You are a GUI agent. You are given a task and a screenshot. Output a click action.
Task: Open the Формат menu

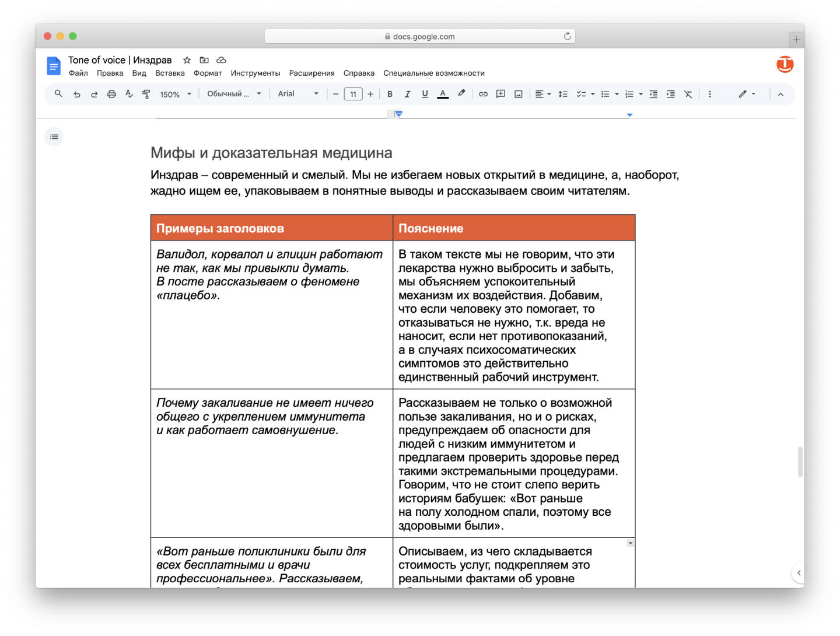pyautogui.click(x=208, y=74)
